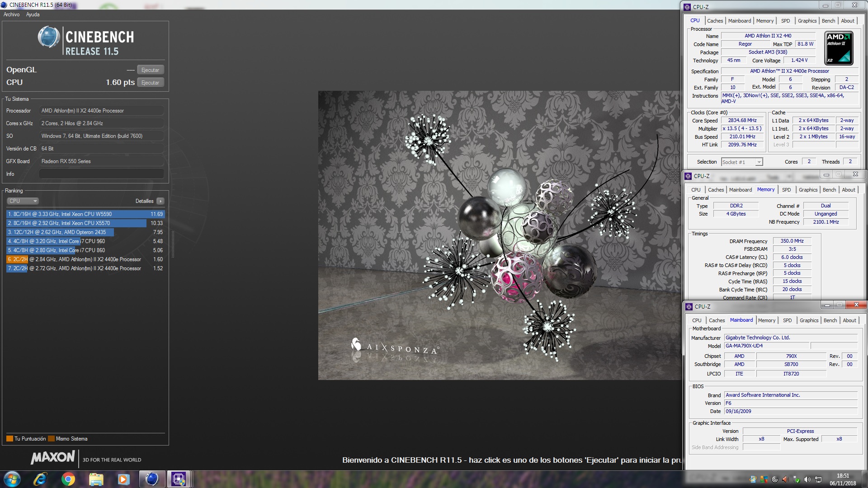Click the network icon in system tray
Screen dimensions: 868x488
pyautogui.click(x=818, y=479)
